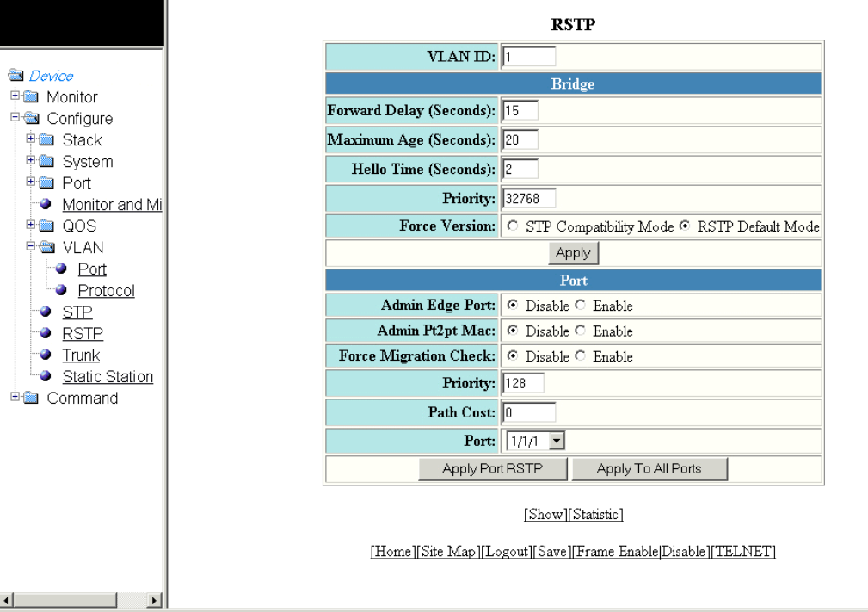The image size is (868, 612).
Task: Click the Save link
Action: (x=552, y=552)
